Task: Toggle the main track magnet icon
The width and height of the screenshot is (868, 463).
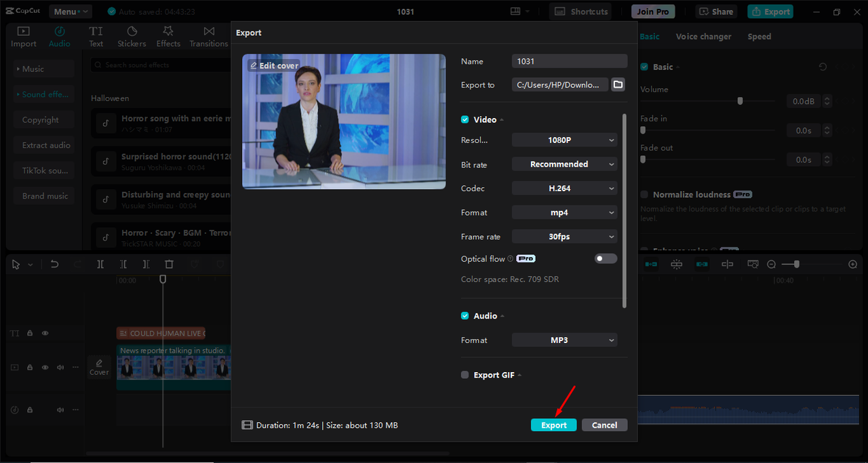Action: click(x=651, y=264)
